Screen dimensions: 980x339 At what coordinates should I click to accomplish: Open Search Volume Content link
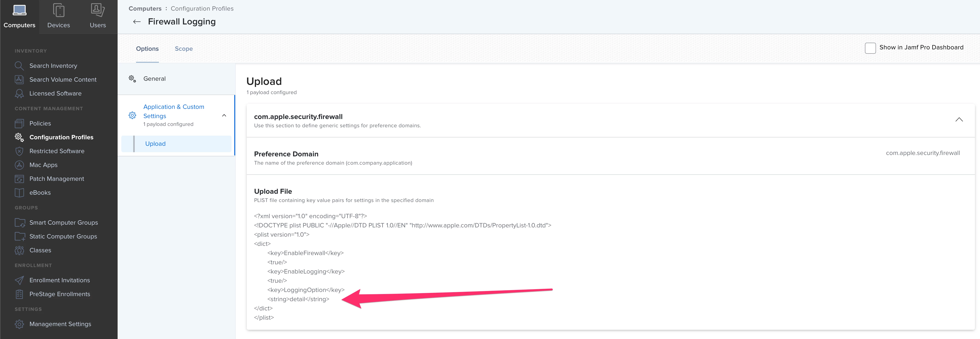point(63,80)
